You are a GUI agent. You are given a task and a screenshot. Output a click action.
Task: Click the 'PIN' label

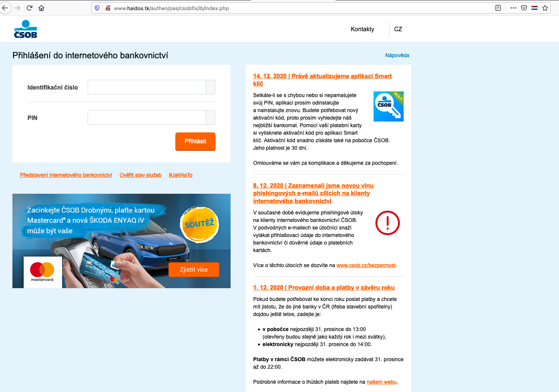pos(32,118)
